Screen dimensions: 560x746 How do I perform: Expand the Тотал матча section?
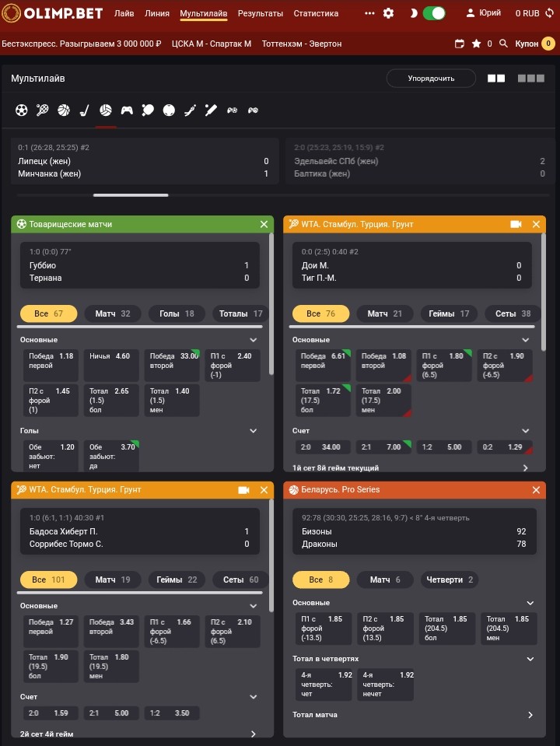[530, 715]
